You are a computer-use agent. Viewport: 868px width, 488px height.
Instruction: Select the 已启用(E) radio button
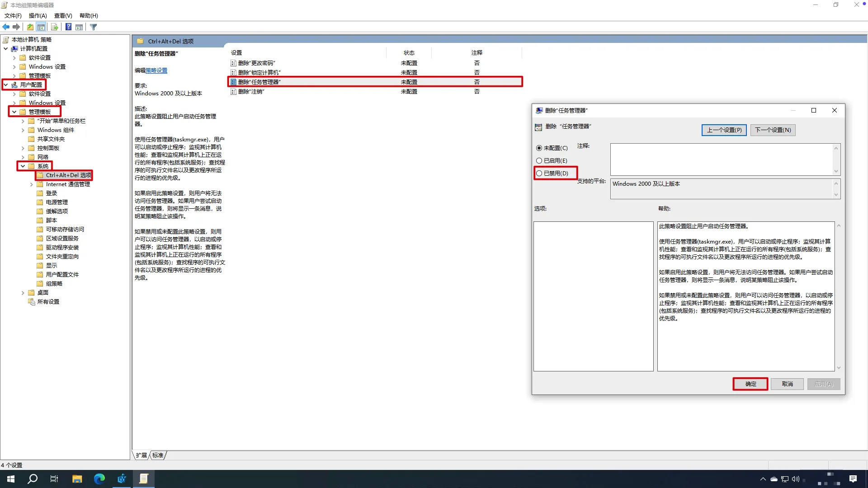pyautogui.click(x=539, y=161)
